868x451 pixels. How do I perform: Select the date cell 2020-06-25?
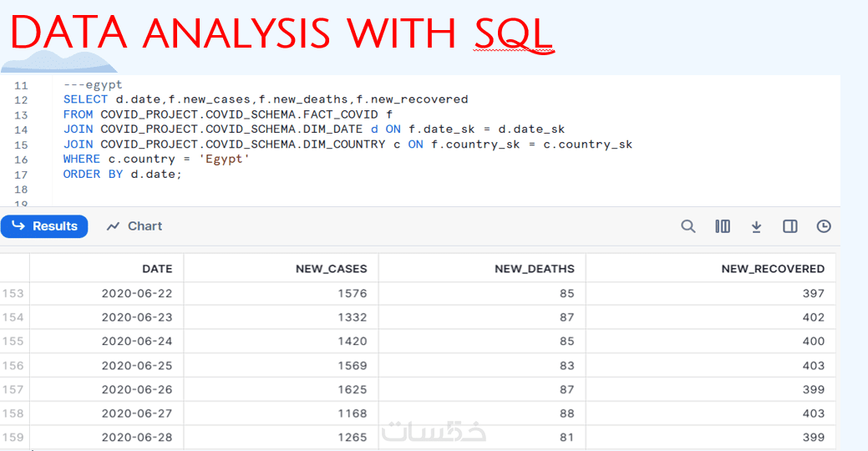137,366
